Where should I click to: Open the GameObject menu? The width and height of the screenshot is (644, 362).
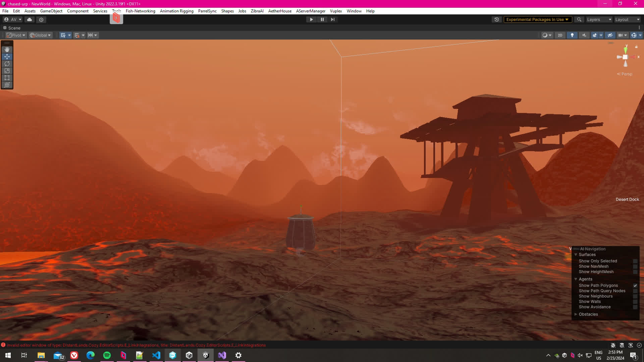coord(51,11)
